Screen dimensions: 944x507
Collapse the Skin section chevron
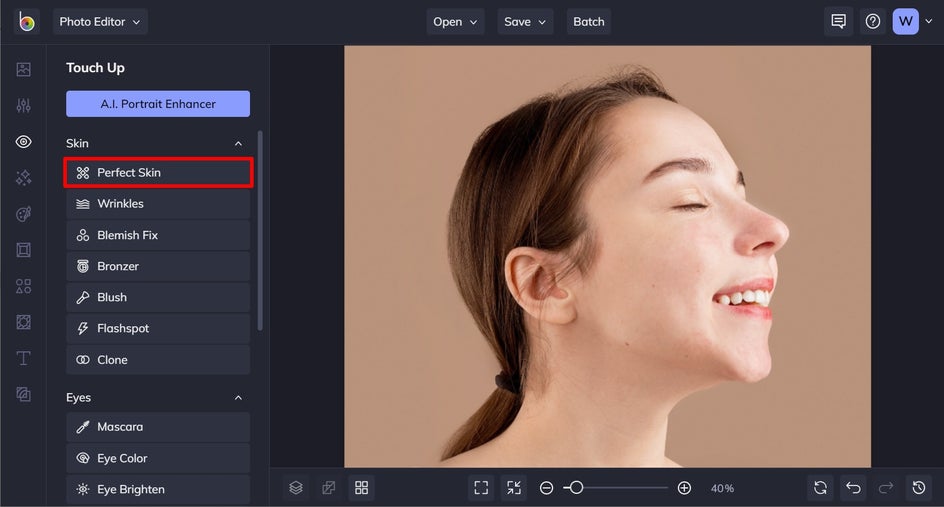238,143
